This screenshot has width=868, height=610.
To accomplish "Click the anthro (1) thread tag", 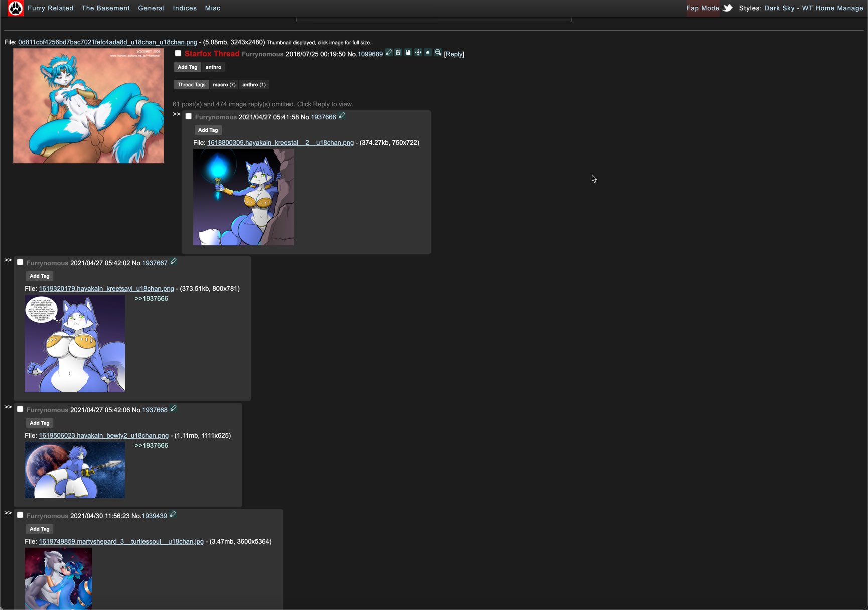I will coord(254,85).
